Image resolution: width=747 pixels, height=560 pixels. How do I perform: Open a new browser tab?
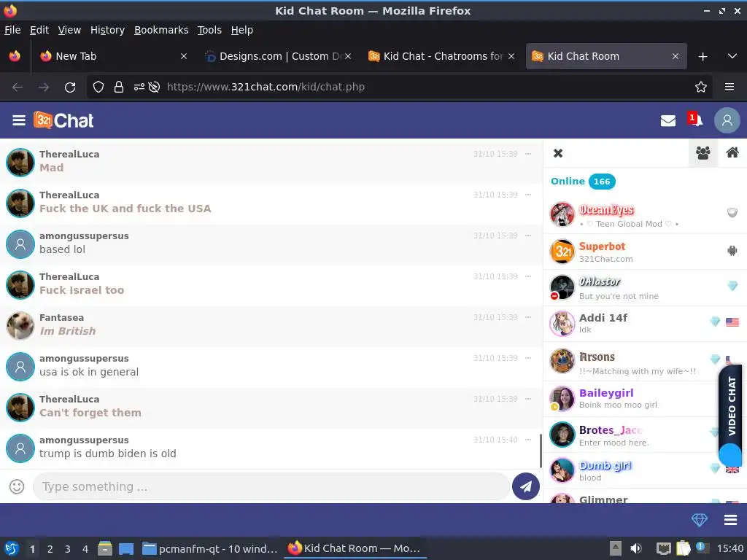[703, 57]
